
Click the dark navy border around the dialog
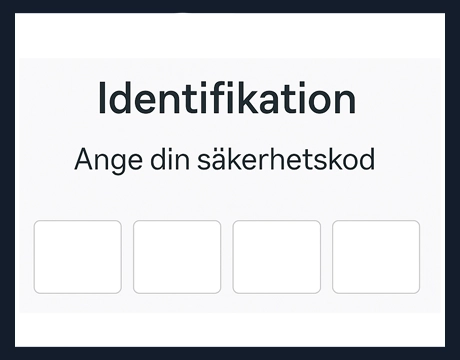pos(230,6)
